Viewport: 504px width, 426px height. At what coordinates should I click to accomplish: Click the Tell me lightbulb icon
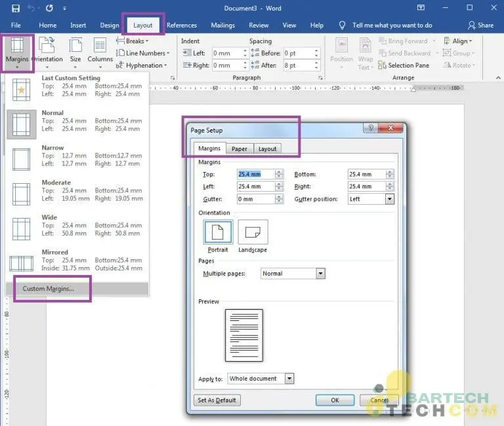pos(342,25)
